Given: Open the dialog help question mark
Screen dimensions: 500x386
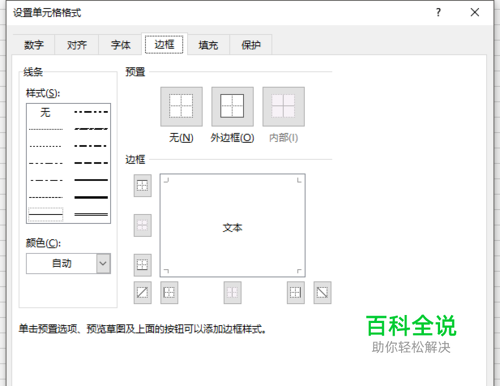Looking at the screenshot, I should (x=438, y=13).
